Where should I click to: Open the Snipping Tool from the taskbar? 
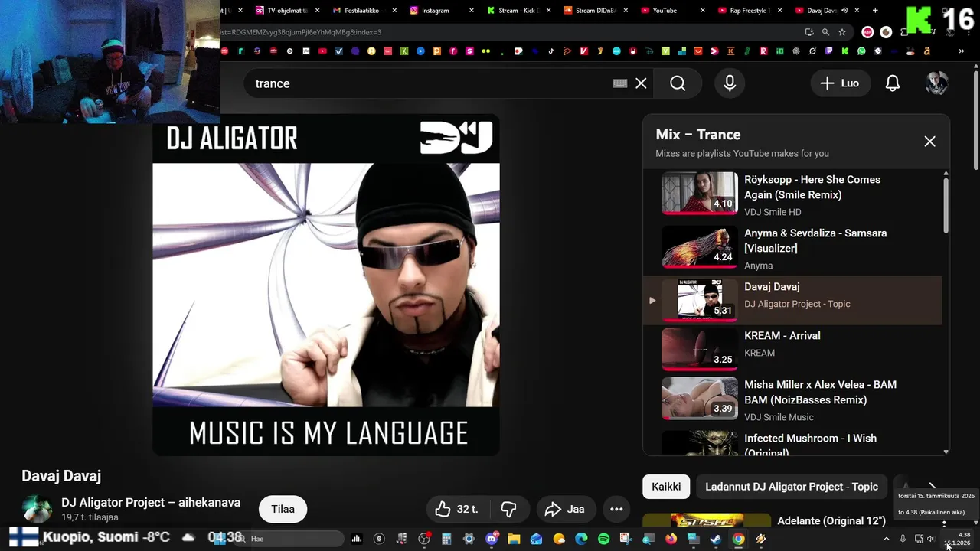pos(626,539)
